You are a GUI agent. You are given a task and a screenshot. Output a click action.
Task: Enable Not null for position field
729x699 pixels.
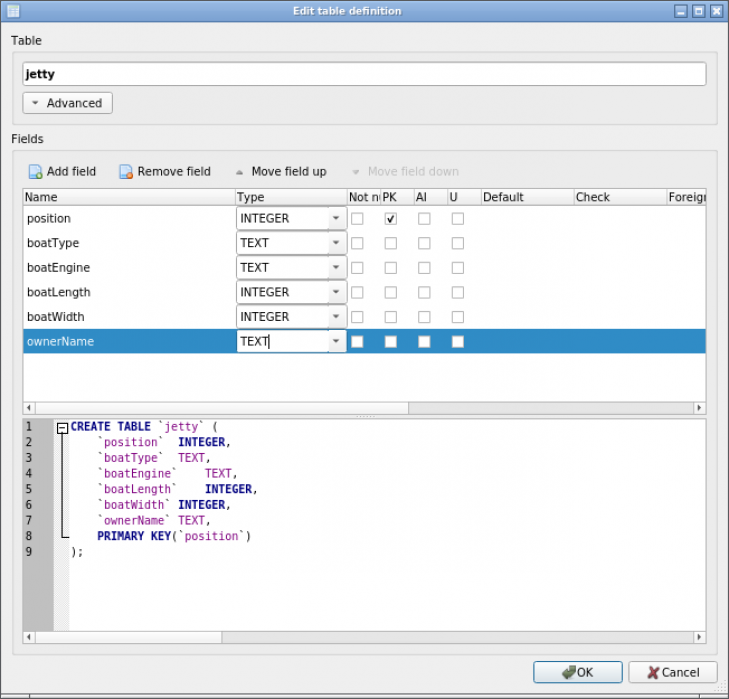[x=357, y=219]
